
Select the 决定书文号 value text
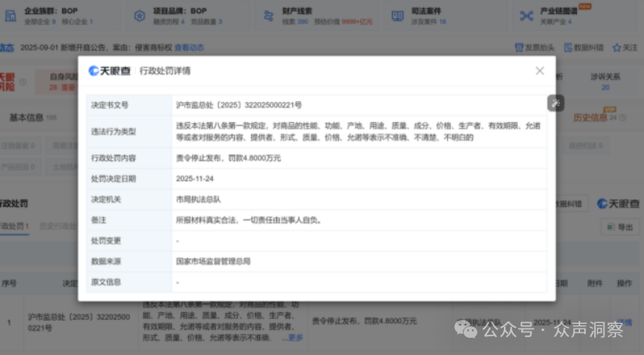(239, 105)
